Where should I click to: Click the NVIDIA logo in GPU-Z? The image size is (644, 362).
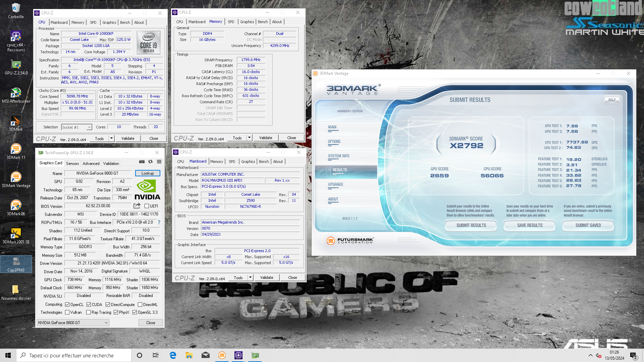coord(147,190)
